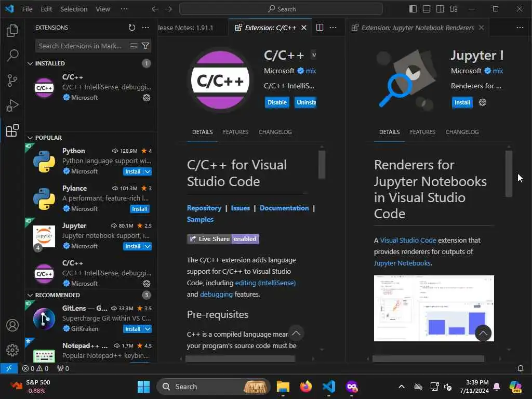This screenshot has width=532, height=399.
Task: Install the Python extension
Action: [x=132, y=171]
